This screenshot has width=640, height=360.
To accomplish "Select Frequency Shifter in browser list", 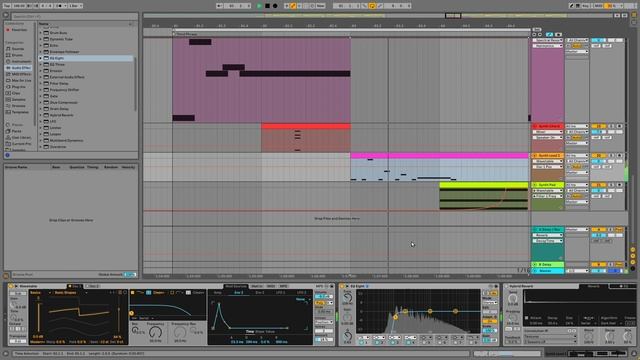I will pos(64,90).
